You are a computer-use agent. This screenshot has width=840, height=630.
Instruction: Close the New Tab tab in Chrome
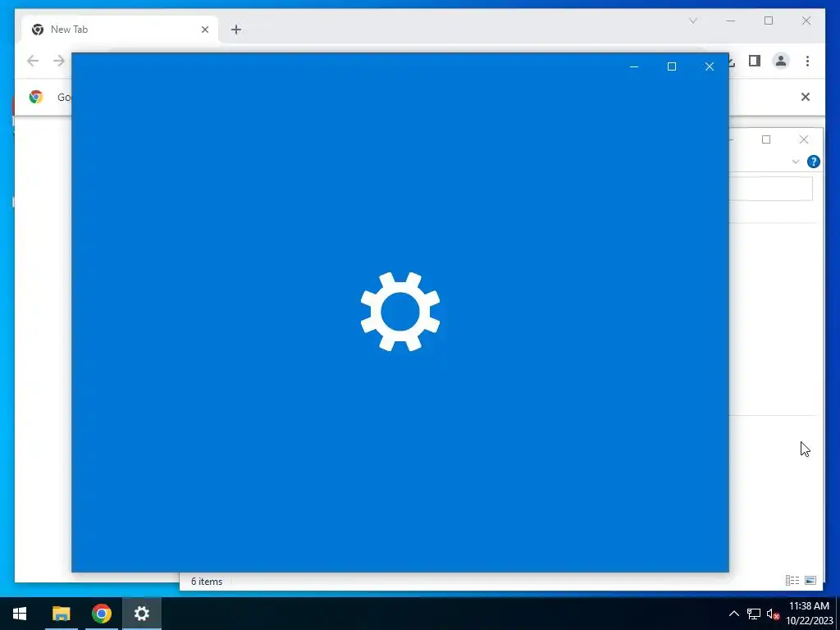click(x=204, y=30)
